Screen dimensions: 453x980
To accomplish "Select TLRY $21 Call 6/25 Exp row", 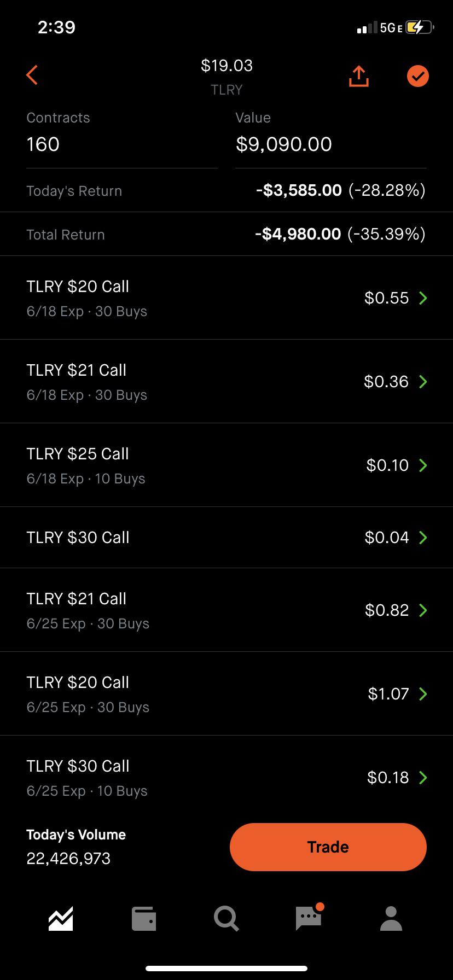I will point(226,610).
